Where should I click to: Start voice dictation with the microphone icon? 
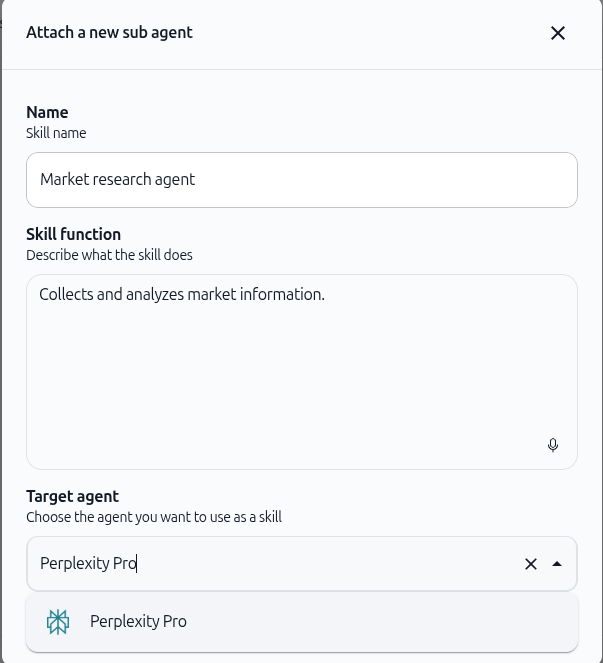(x=553, y=445)
